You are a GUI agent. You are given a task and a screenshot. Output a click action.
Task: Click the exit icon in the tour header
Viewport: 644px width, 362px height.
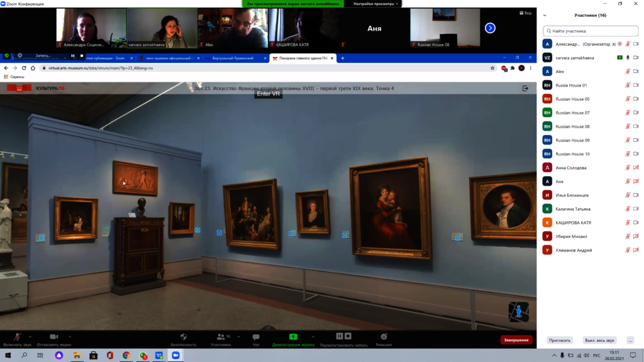(x=525, y=88)
